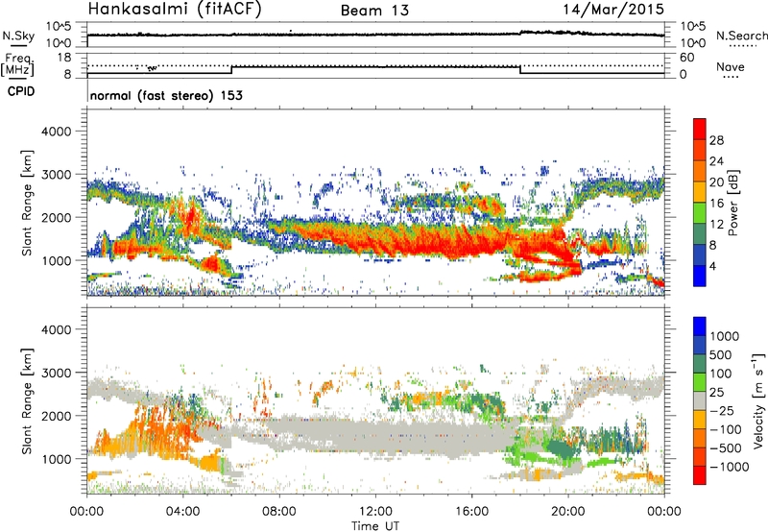The width and height of the screenshot is (768, 532).
Task: Click the '-25' velocity scale value
Action: (x=721, y=410)
